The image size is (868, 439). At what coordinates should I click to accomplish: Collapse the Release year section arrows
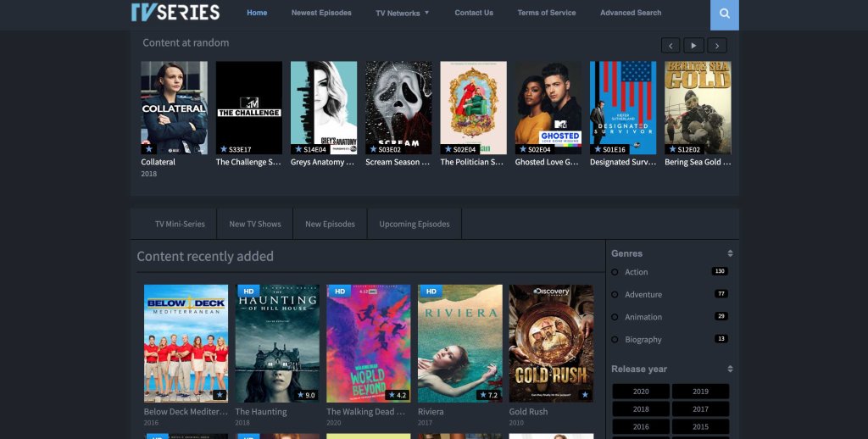click(730, 369)
